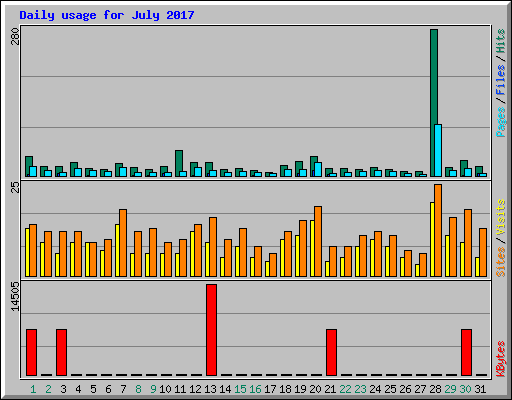Click the cyan Files bar for day 20
The image size is (512, 400).
[x=318, y=169]
